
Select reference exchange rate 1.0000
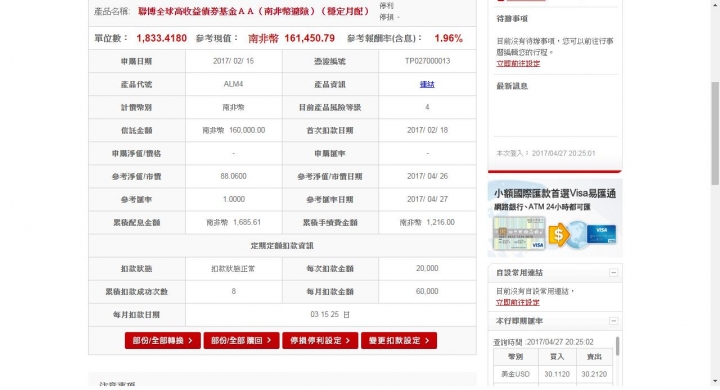click(x=233, y=199)
